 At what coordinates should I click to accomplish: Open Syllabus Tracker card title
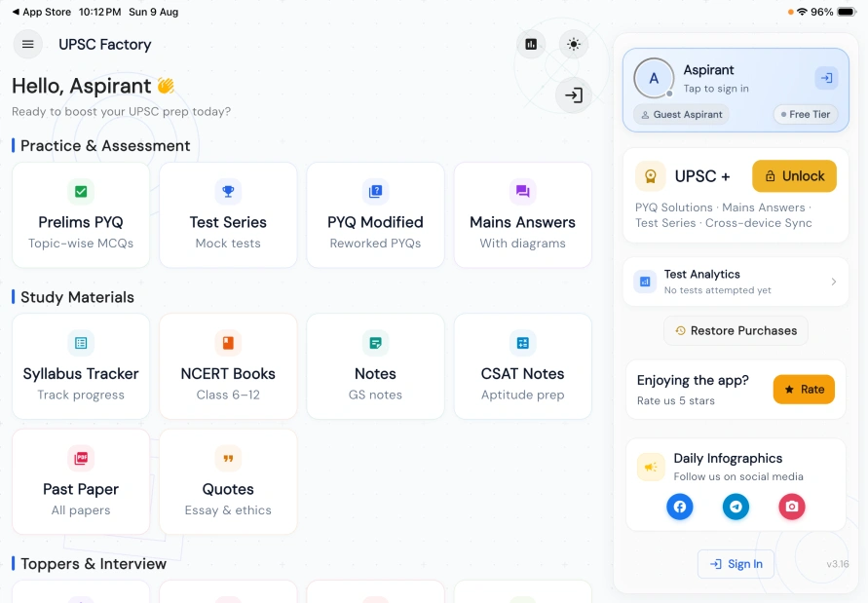81,374
